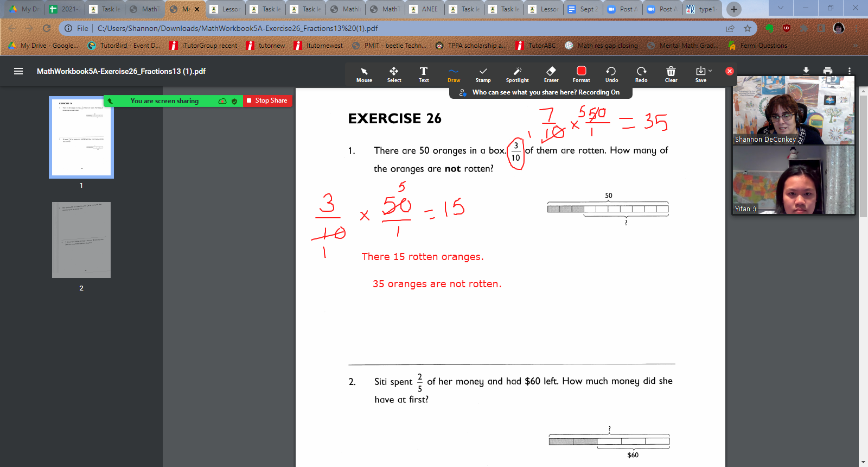
Task: Open the Math res gap closing bookmark
Action: coord(601,46)
